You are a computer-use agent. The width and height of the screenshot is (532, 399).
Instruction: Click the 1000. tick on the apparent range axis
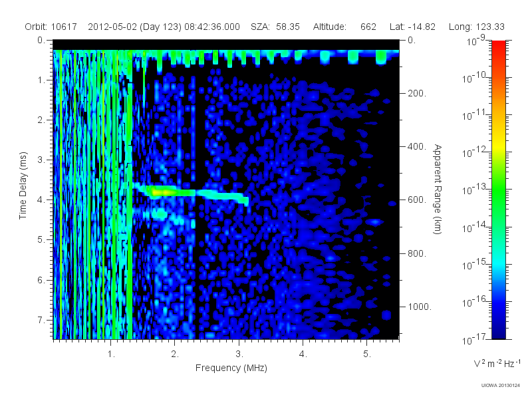(x=420, y=307)
